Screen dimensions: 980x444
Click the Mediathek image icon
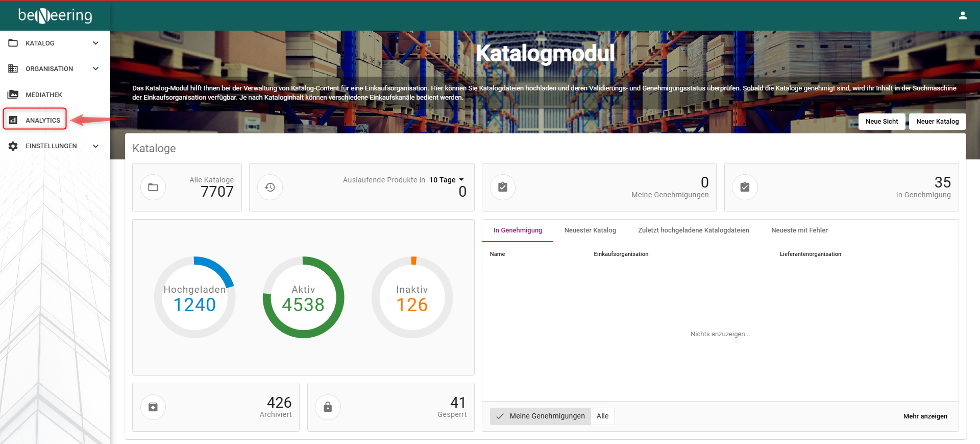13,95
